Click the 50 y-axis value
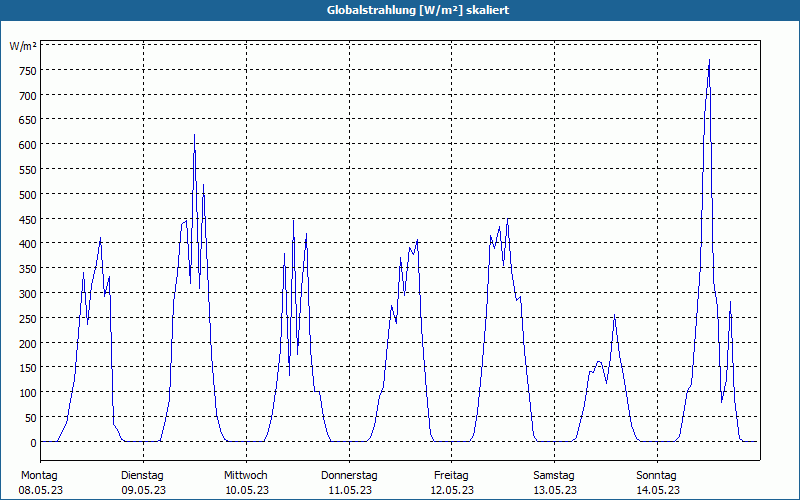The image size is (800, 500). pos(30,419)
